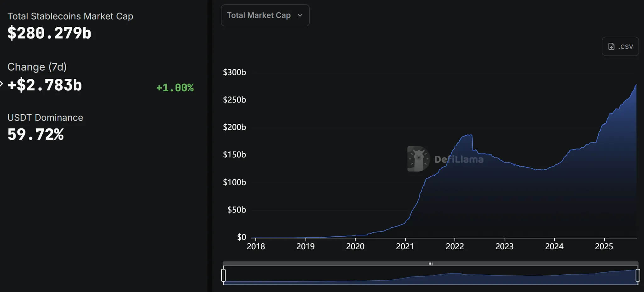
Task: Select the 2025 label on the x-axis
Action: click(x=604, y=246)
